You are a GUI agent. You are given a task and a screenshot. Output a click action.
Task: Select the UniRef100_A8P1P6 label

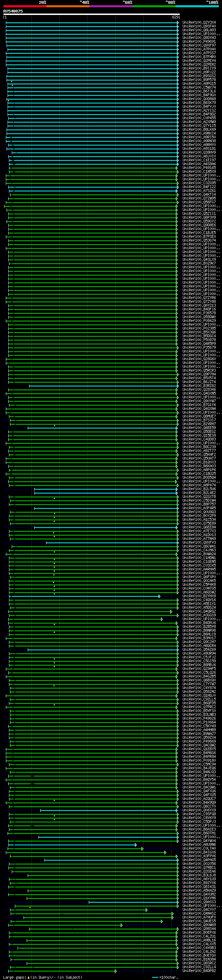coord(199,470)
